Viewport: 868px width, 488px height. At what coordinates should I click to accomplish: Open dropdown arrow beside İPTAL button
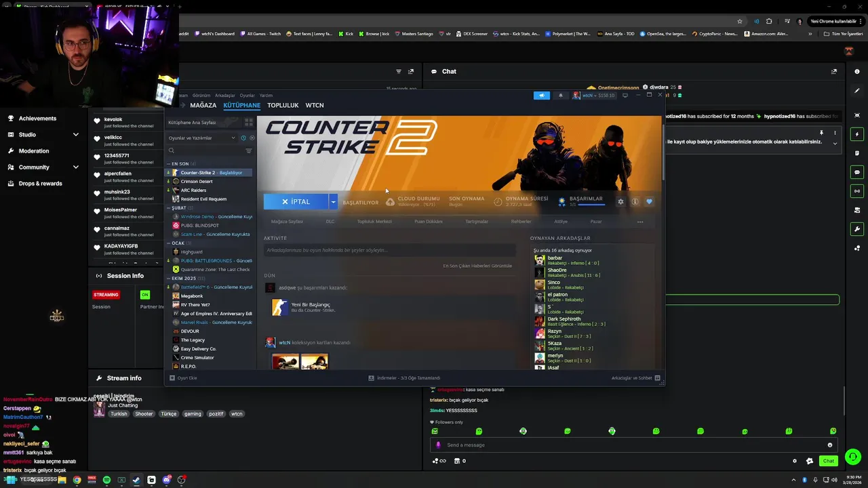point(333,201)
